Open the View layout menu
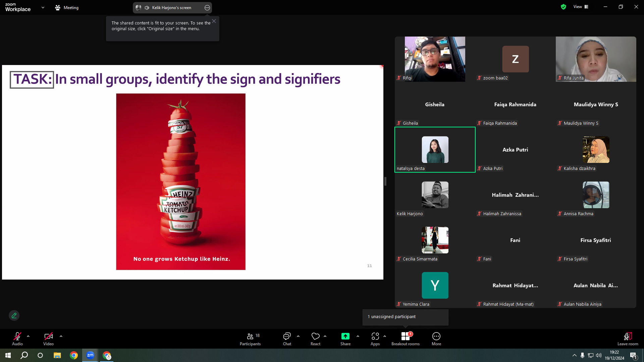Screen dimensions: 644x362 pos(581,7)
